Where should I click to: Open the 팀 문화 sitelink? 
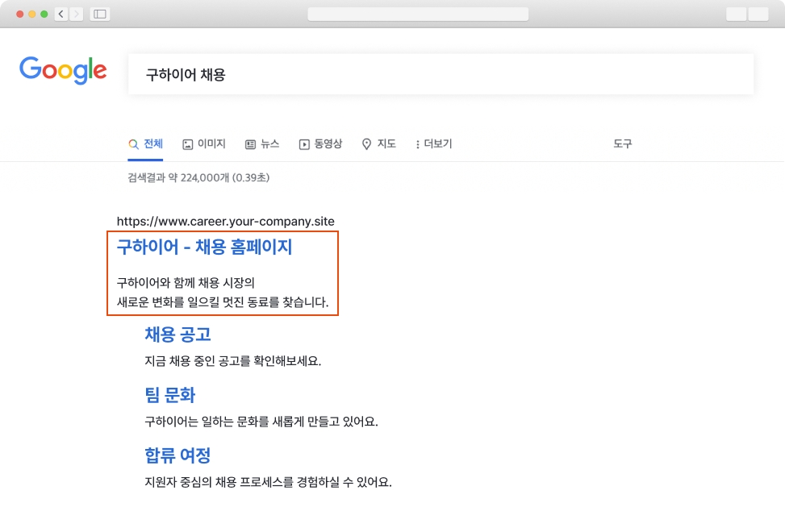pos(169,395)
